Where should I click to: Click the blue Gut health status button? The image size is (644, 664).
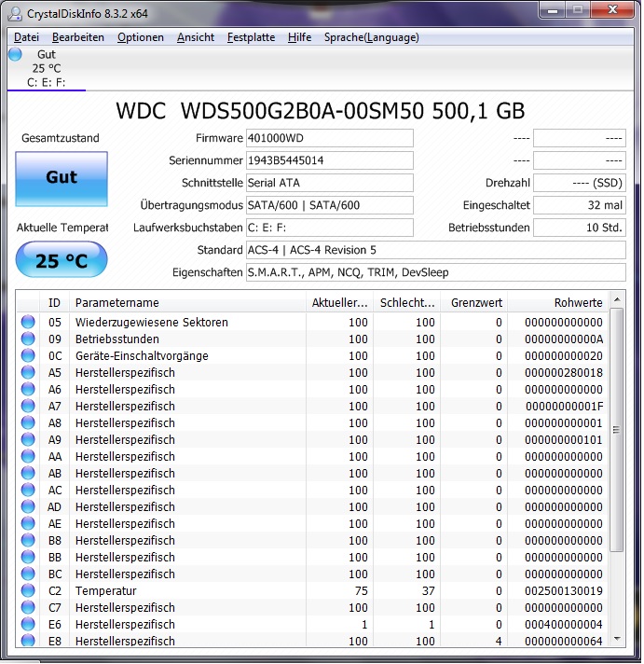coord(62,179)
